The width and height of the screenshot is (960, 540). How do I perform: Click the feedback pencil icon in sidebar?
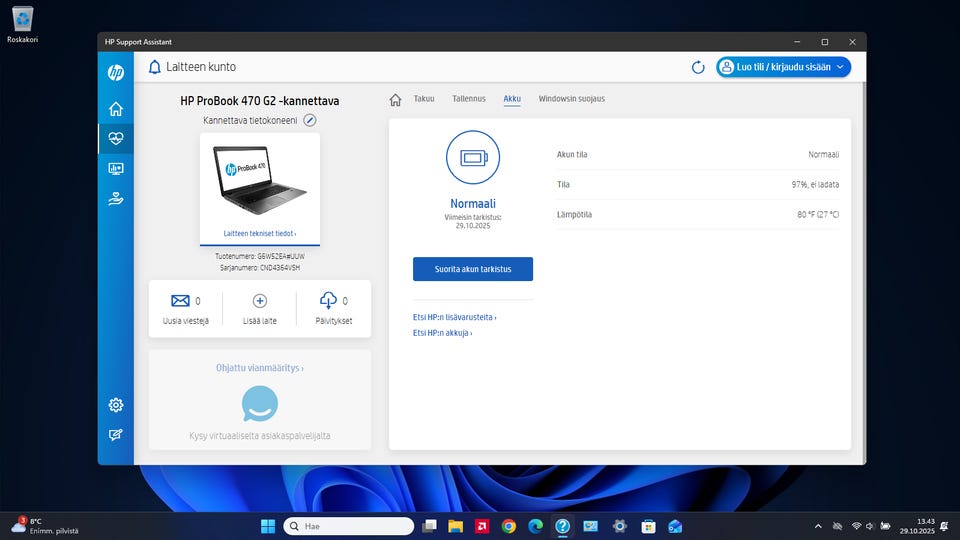pos(116,435)
